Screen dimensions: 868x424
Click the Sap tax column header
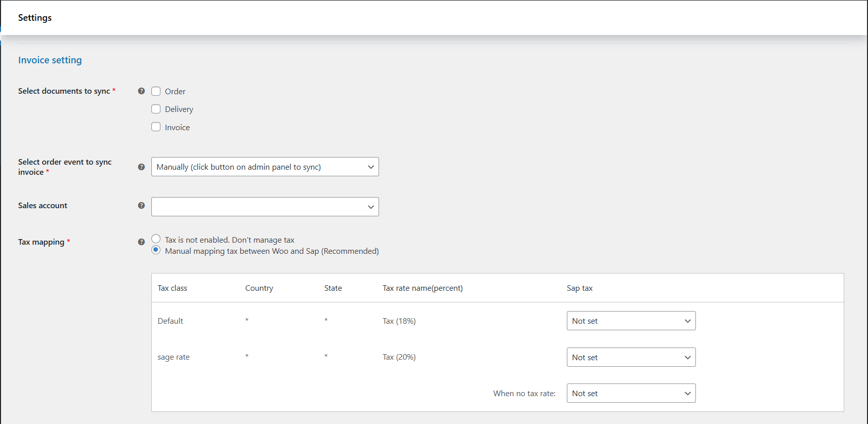coord(580,288)
